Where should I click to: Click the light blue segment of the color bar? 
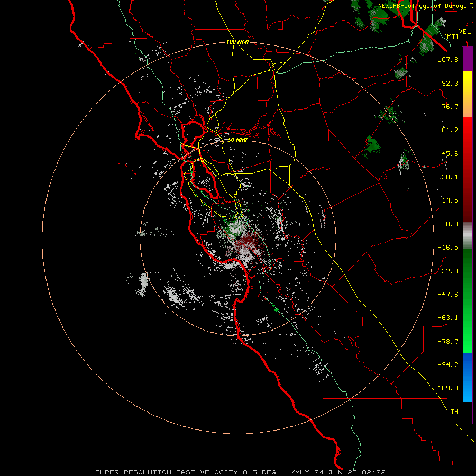pyautogui.click(x=467, y=390)
